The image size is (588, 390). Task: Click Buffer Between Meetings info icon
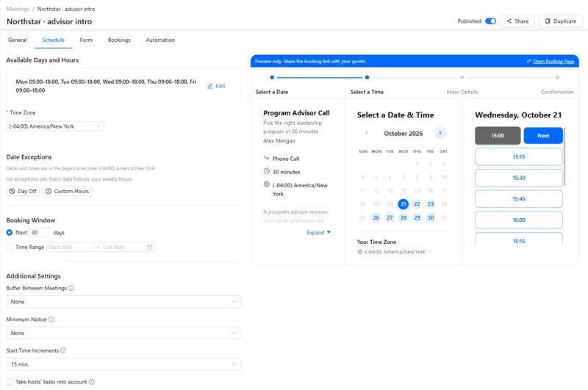click(x=71, y=288)
